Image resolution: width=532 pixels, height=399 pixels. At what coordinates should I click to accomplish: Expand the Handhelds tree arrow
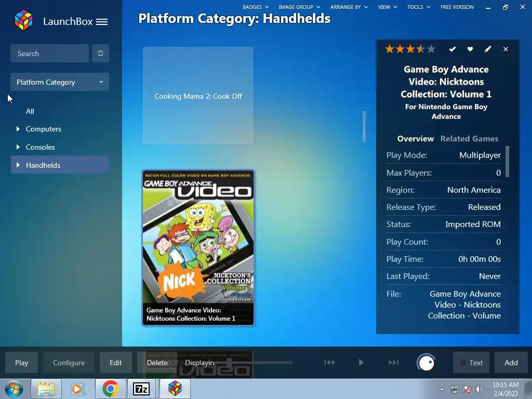point(18,165)
